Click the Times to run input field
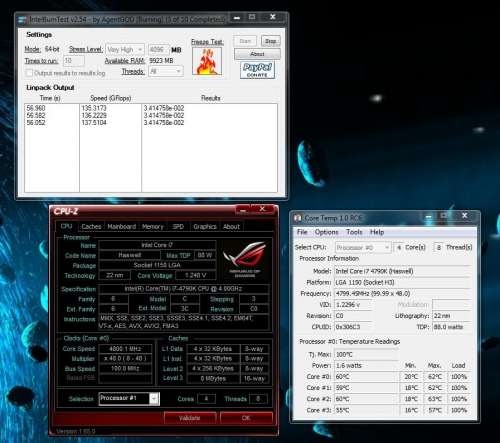The height and width of the screenshot is (443, 500). [x=73, y=61]
